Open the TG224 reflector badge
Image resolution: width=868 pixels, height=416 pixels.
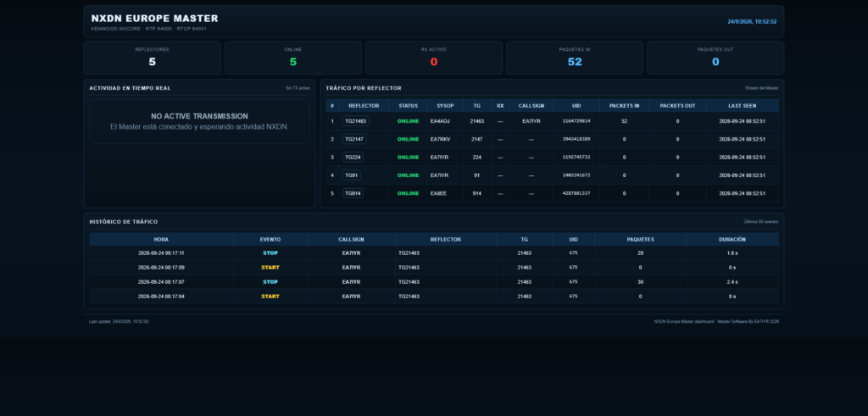click(x=353, y=157)
